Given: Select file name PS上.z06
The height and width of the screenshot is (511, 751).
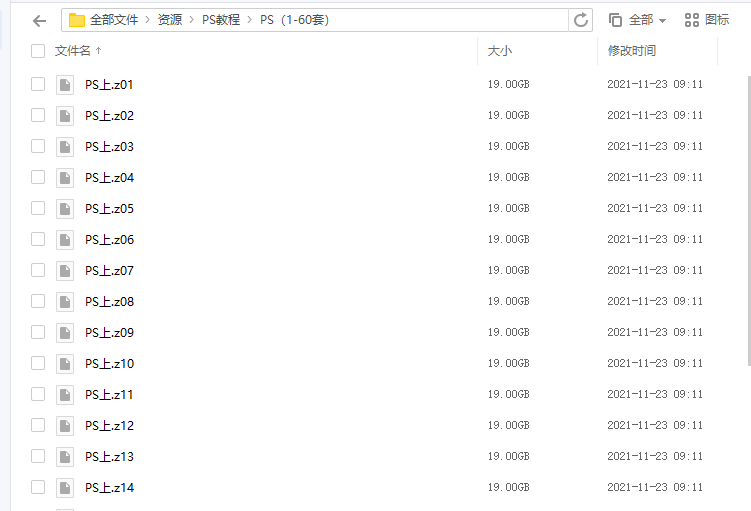Looking at the screenshot, I should [109, 240].
